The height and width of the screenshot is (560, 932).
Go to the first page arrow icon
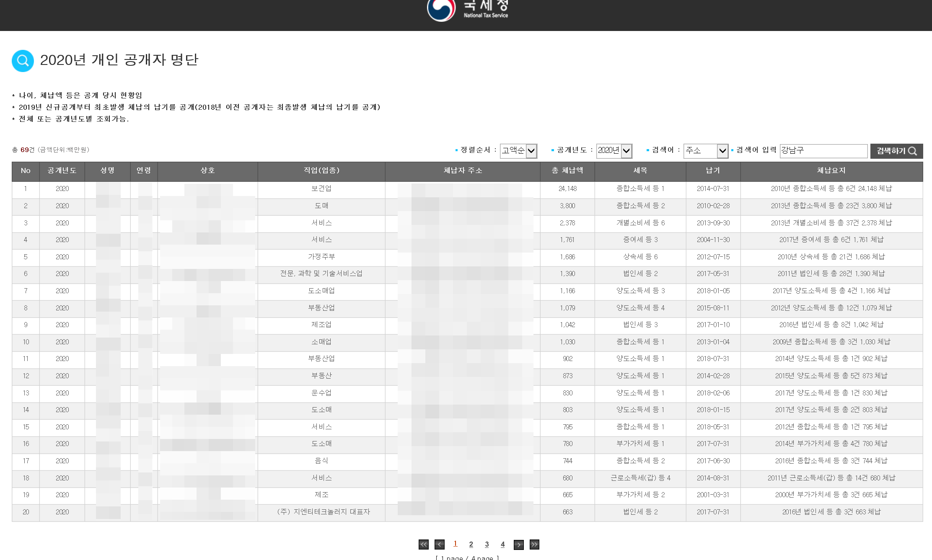(423, 545)
